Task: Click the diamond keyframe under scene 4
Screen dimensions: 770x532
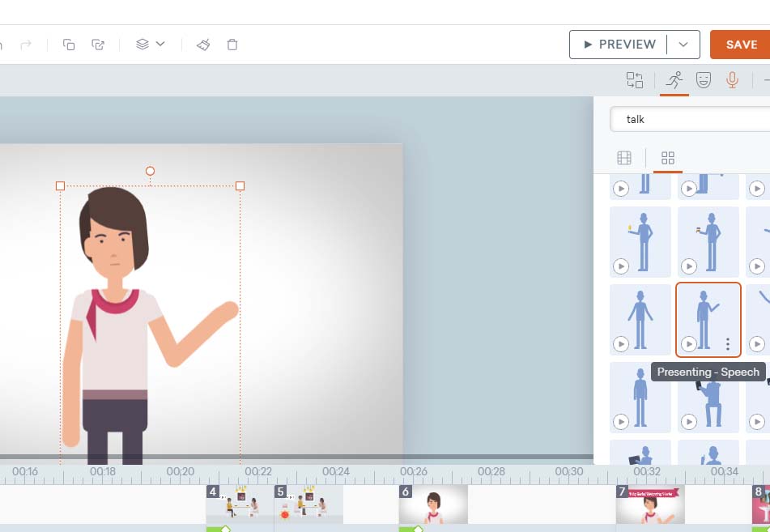Action: coord(225,529)
